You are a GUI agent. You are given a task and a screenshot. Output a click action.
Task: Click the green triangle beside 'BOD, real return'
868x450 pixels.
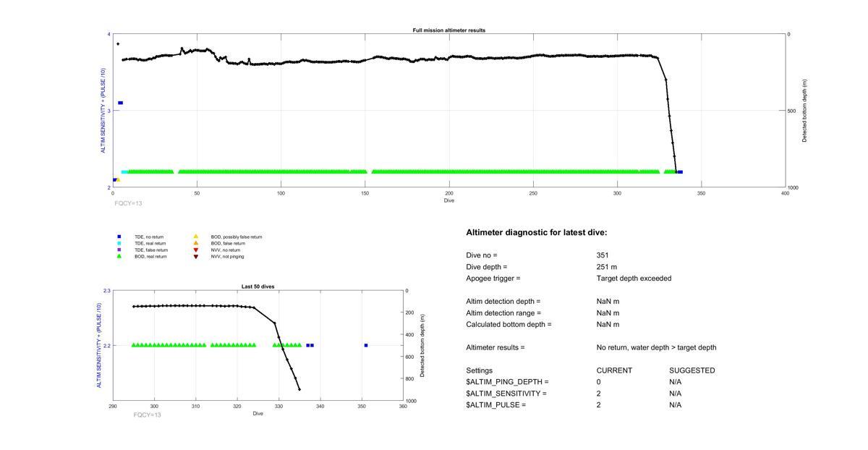119,256
